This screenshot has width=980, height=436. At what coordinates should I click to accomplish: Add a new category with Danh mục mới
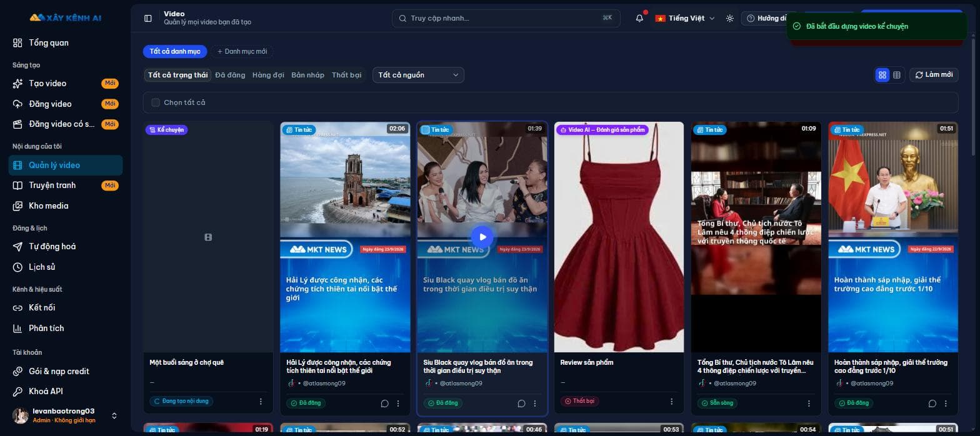pos(242,51)
